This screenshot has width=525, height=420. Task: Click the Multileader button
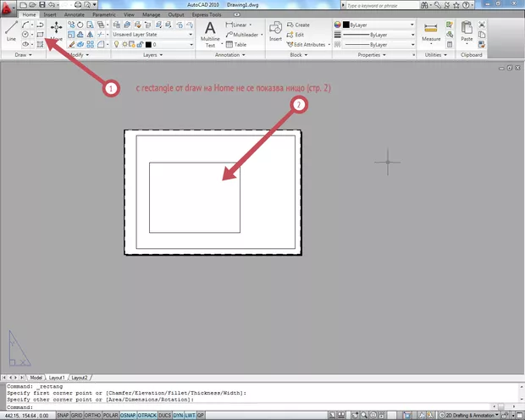click(244, 35)
